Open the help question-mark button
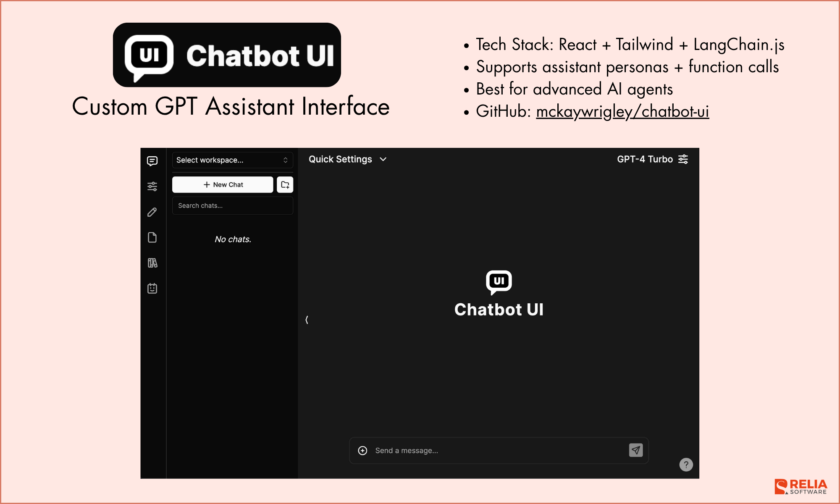 pyautogui.click(x=686, y=465)
